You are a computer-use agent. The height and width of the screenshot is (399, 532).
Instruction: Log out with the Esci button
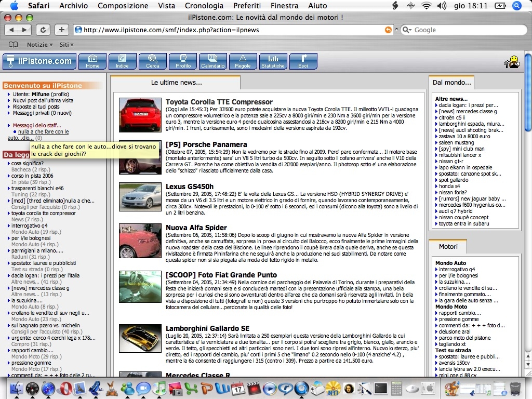[x=303, y=61]
